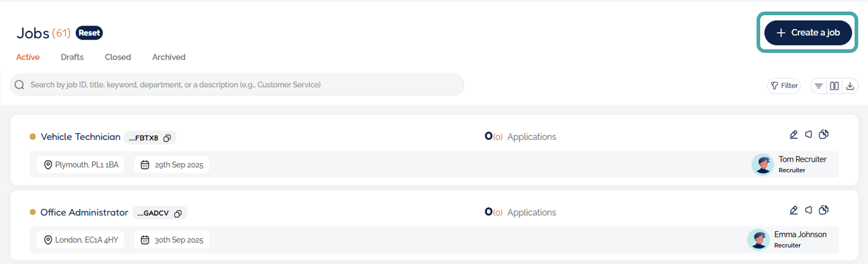Click the duplicate icon on Vehicle Technician row

824,134
